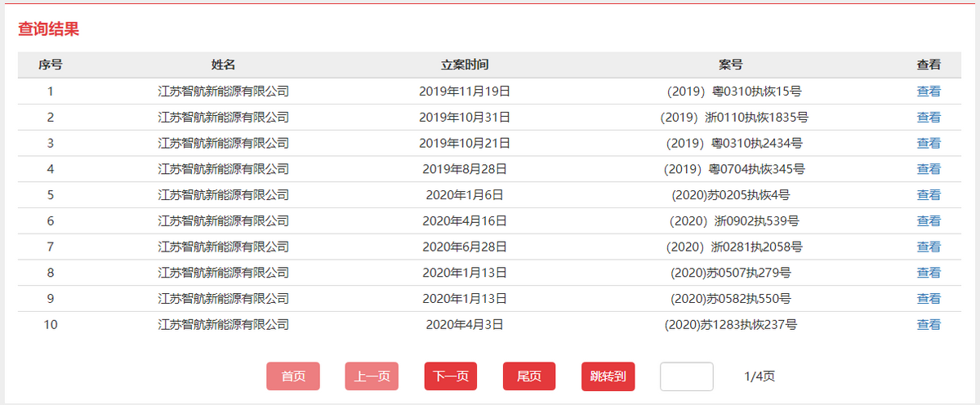Screen dimensions: 980x405
Task: Click filing date 2019年11月19日
Action: (465, 91)
